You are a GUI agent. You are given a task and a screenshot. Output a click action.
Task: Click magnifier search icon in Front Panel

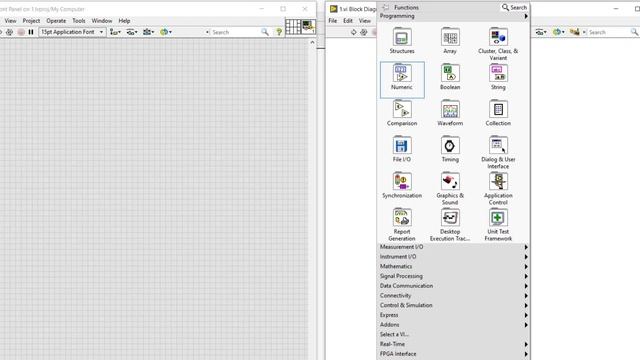265,32
